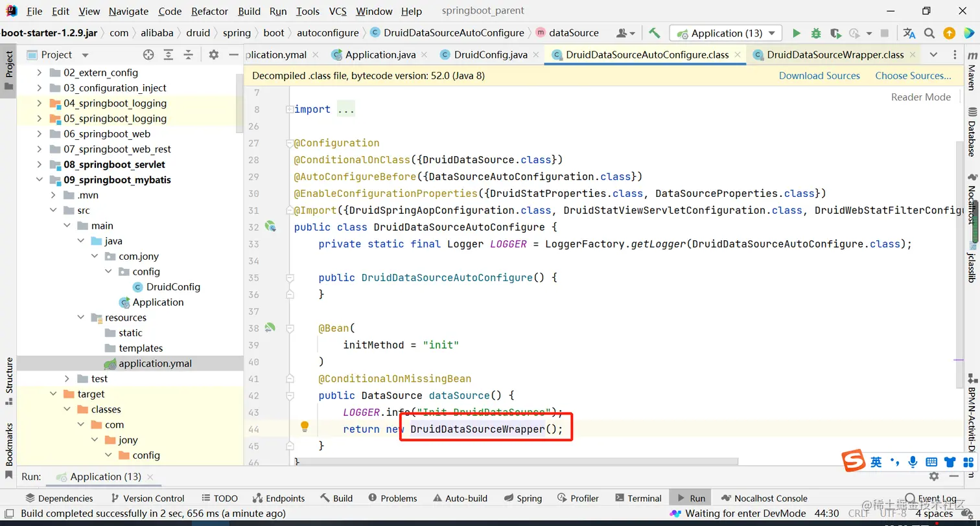
Task: Show the hidden editor tabs chevron list
Action: pos(933,55)
